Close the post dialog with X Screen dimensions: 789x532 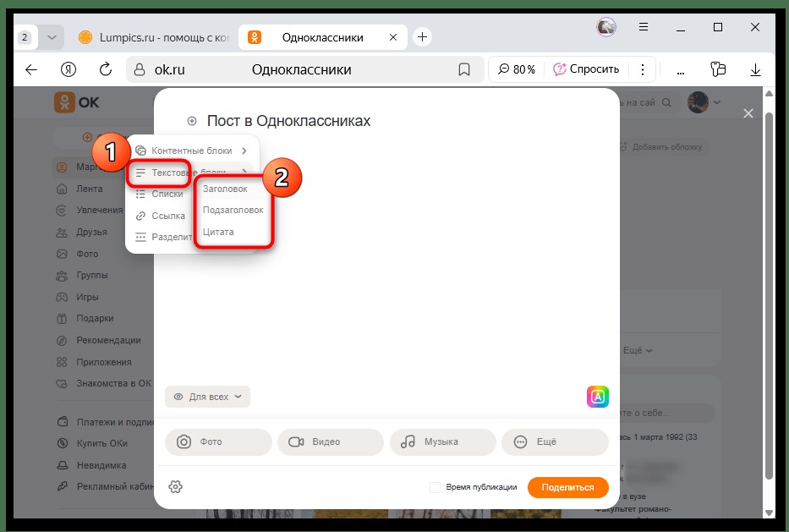click(x=748, y=113)
